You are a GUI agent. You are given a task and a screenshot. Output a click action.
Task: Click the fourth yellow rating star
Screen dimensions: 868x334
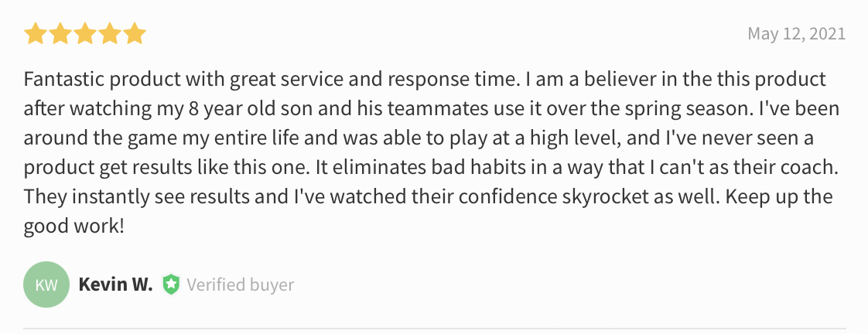point(110,34)
